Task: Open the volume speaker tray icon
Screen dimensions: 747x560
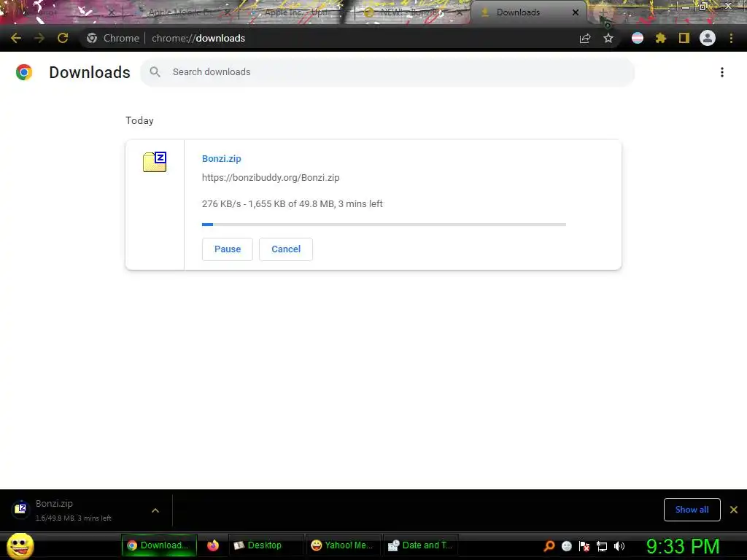Action: tap(619, 546)
